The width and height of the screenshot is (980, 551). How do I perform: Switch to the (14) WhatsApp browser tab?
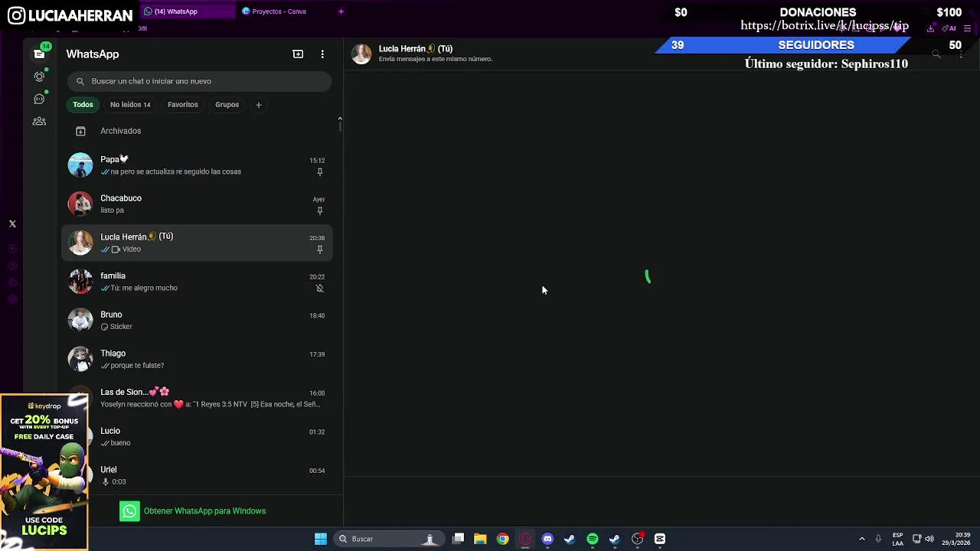point(188,11)
